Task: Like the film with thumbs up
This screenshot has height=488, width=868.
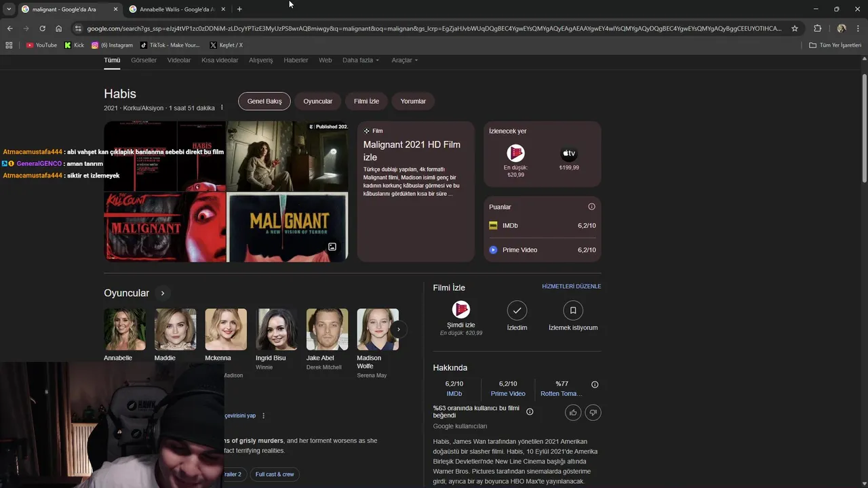Action: tap(574, 412)
